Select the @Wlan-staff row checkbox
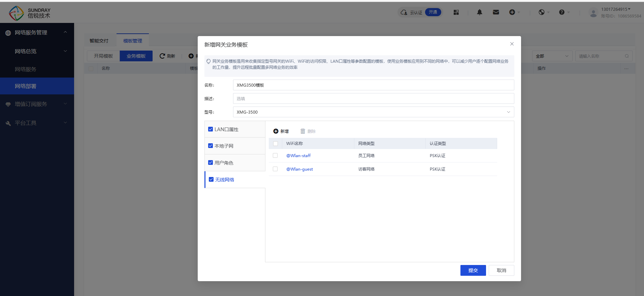The image size is (644, 296). (275, 155)
